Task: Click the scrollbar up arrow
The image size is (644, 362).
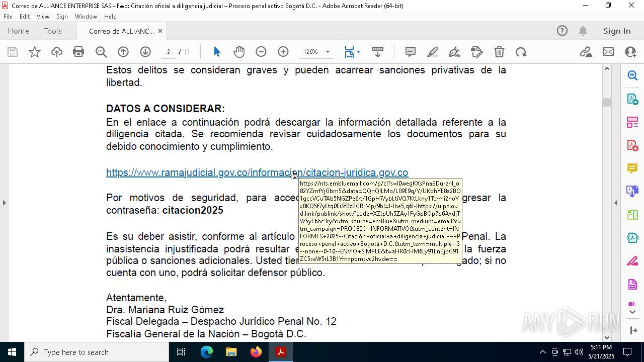Action: (x=607, y=68)
